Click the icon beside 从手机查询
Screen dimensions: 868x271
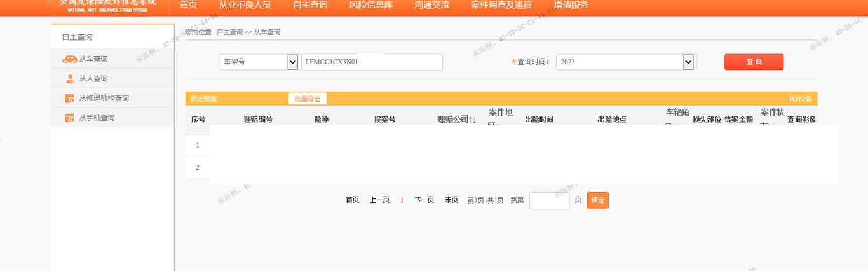click(x=70, y=118)
